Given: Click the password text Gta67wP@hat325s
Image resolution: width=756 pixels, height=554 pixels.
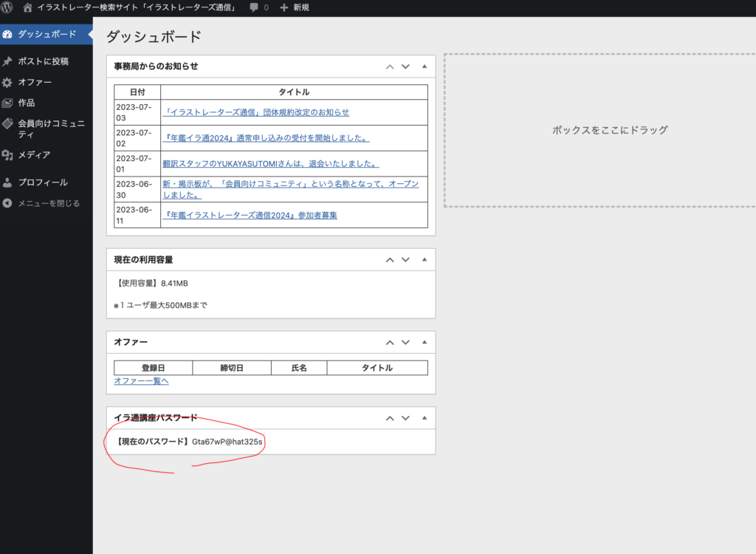Looking at the screenshot, I should click(x=227, y=442).
